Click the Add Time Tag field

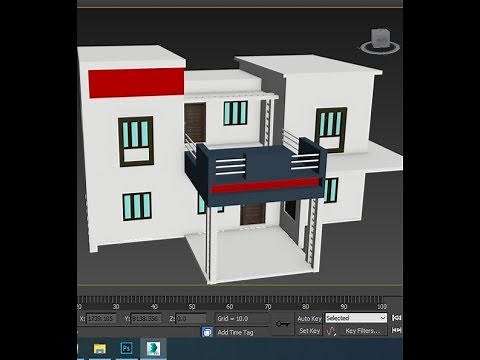point(241,332)
